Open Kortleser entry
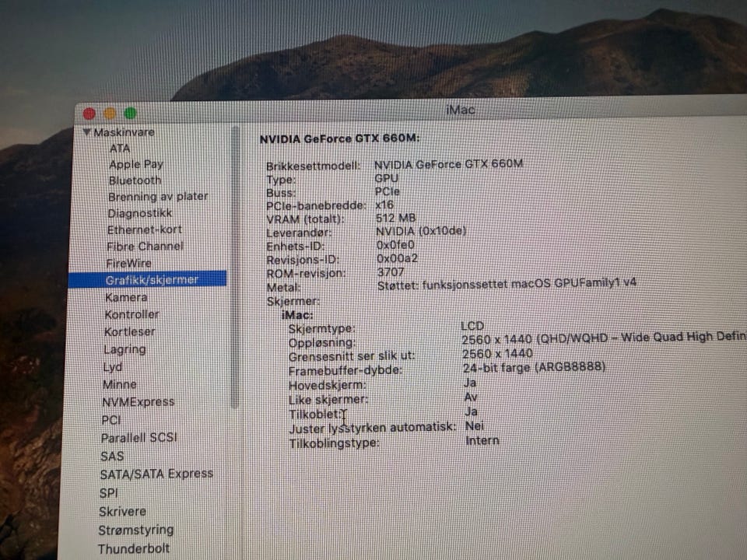Viewport: 747px width, 560px height. [x=129, y=332]
